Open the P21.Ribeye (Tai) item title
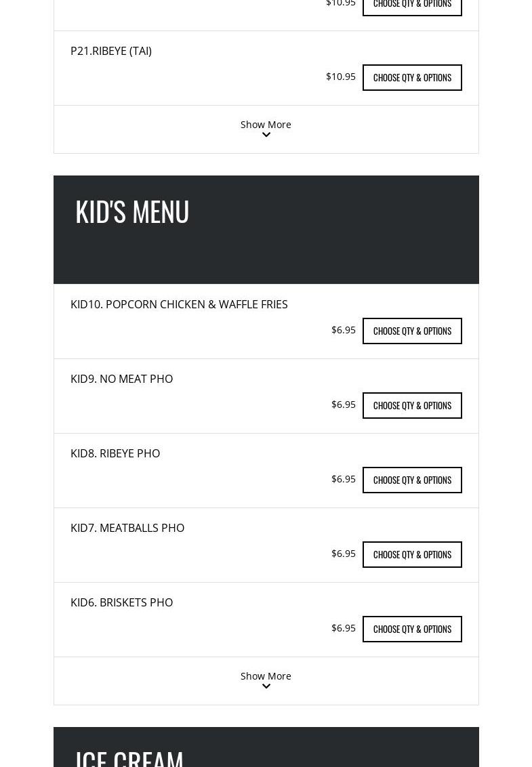Image resolution: width=532 pixels, height=767 pixels. pyautogui.click(x=111, y=51)
